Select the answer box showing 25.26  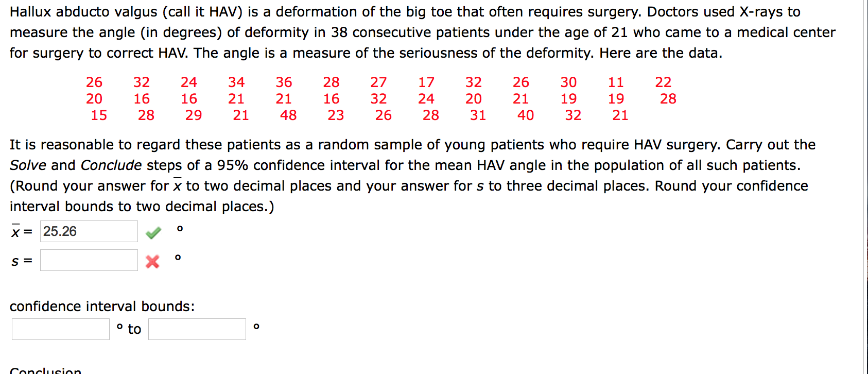(89, 231)
